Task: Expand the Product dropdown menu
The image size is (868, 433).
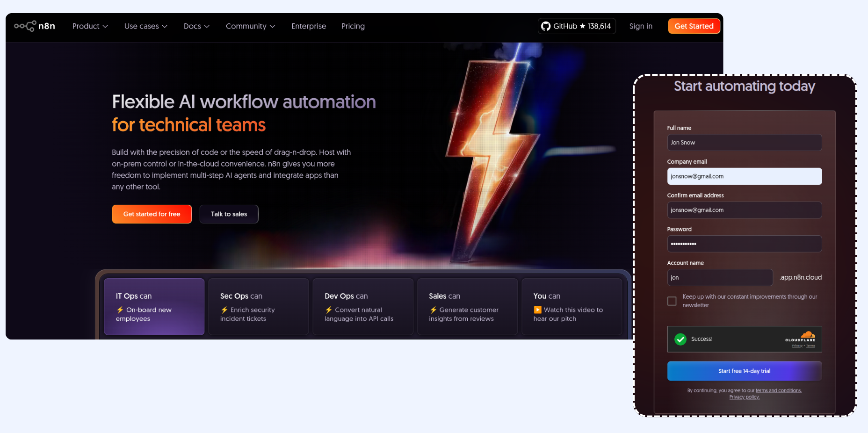Action: [x=90, y=26]
